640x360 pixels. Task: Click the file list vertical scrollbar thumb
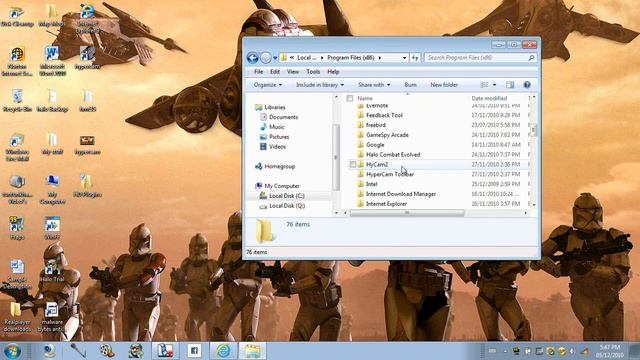point(534,130)
